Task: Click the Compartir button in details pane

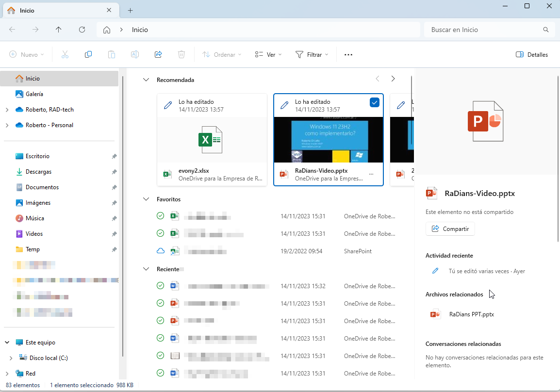Action: click(x=450, y=229)
